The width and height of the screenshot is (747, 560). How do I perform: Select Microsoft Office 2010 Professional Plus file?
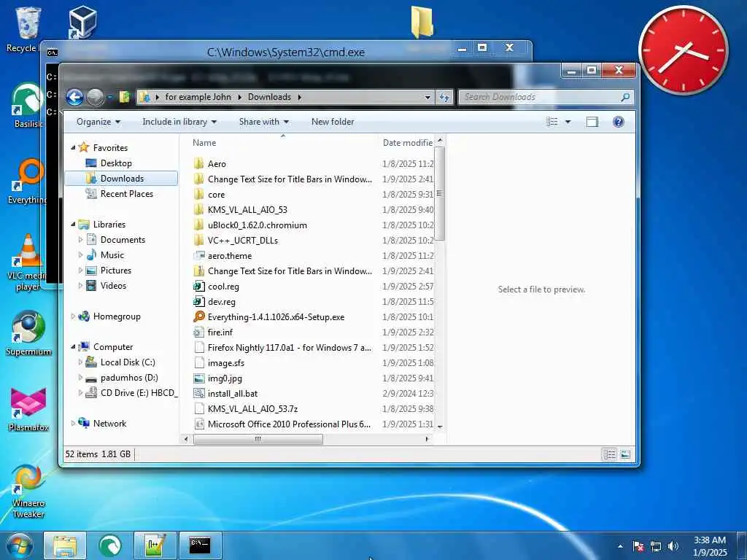tap(289, 424)
